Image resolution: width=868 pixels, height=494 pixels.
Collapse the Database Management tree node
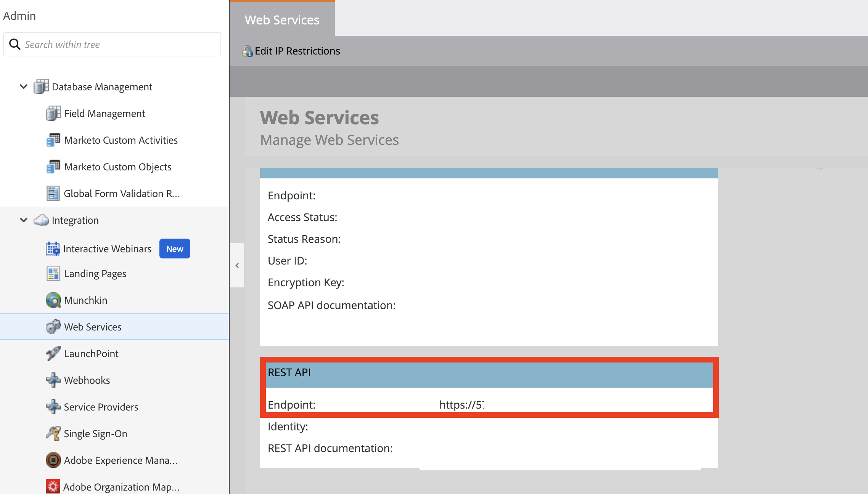[24, 87]
